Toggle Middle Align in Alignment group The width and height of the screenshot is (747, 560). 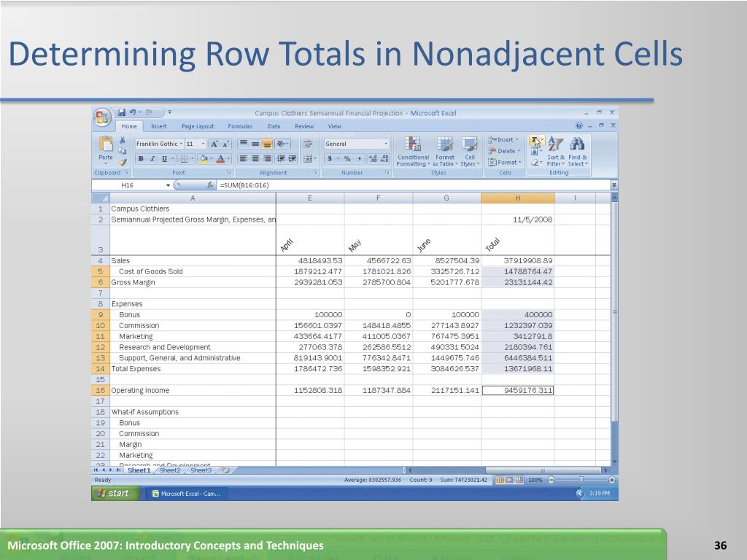(255, 144)
